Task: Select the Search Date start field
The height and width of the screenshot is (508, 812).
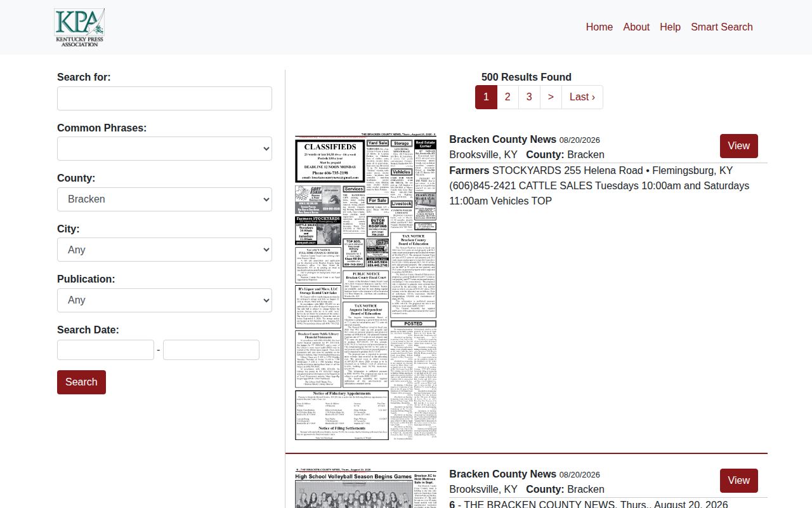Action: pyautogui.click(x=105, y=350)
